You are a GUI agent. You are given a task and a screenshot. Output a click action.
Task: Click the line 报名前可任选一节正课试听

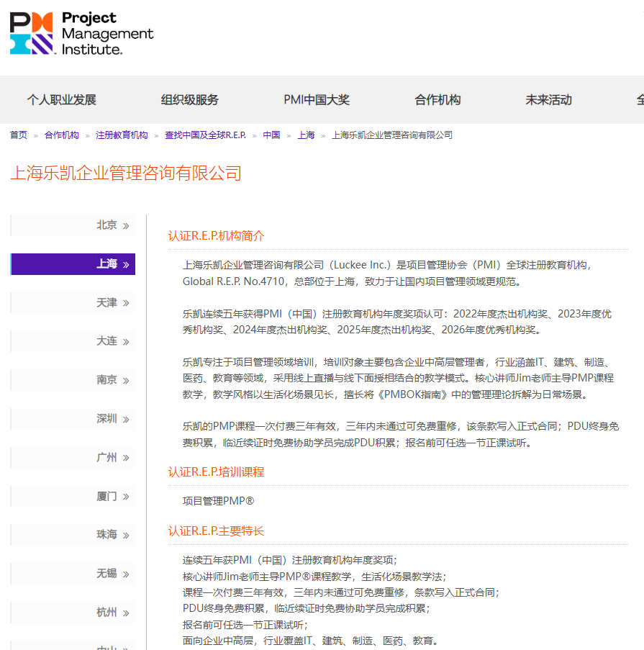pyautogui.click(x=245, y=625)
